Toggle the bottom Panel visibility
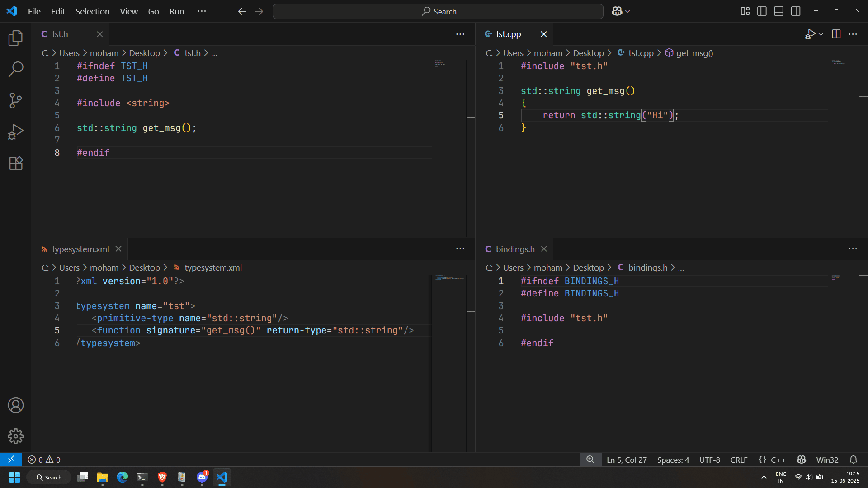 pos(778,11)
